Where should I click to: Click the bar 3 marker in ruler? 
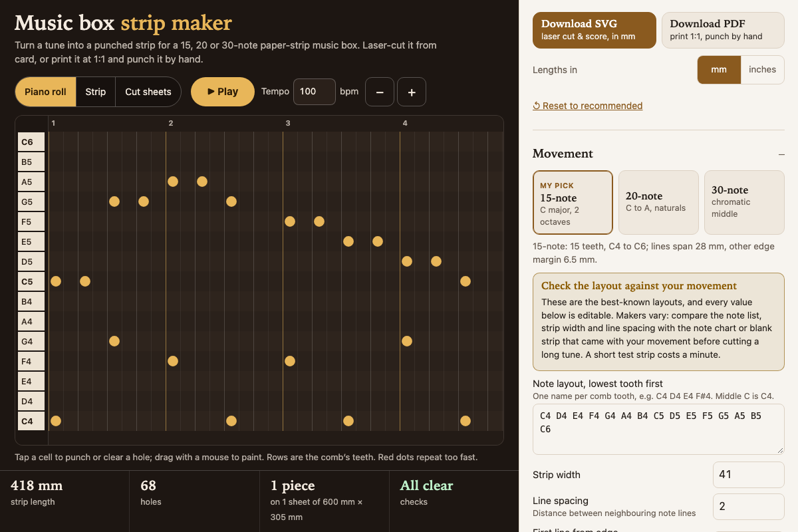(288, 123)
